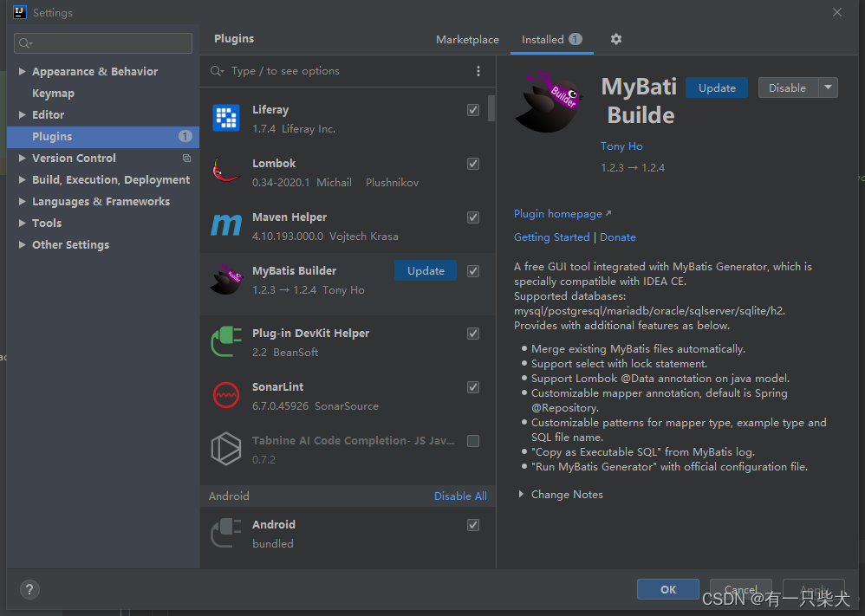Screen dimensions: 865x616
Task: Disable Plug-in DevKit Helper via checkbox
Action: tap(472, 333)
